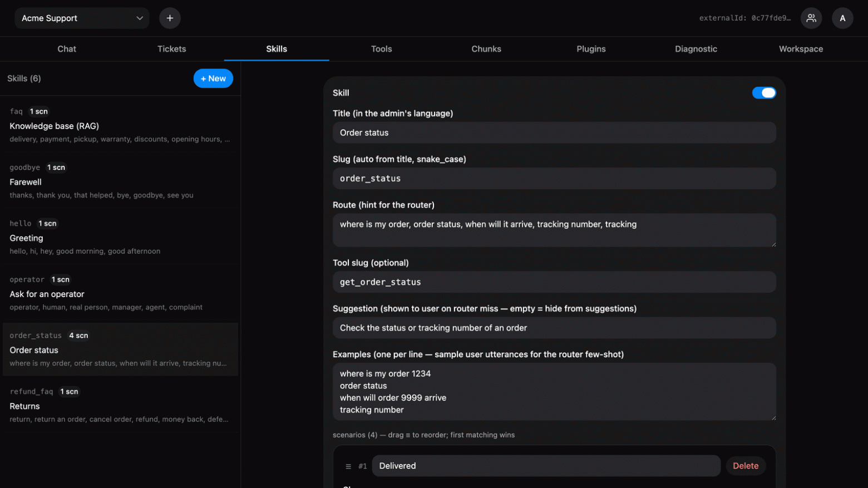The height and width of the screenshot is (488, 868).
Task: Click into the Route hint textarea
Action: pyautogui.click(x=554, y=230)
